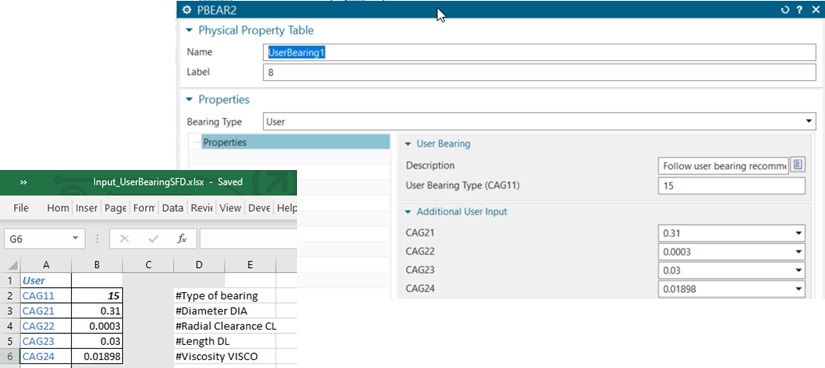Open the Excel Name Box dropdown
The height and width of the screenshot is (368, 825).
(x=76, y=238)
